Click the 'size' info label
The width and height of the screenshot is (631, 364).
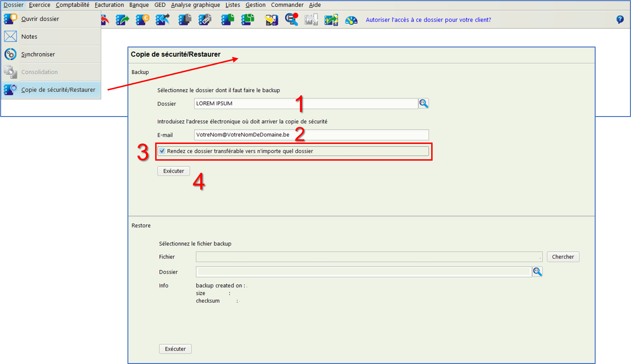[x=201, y=293]
